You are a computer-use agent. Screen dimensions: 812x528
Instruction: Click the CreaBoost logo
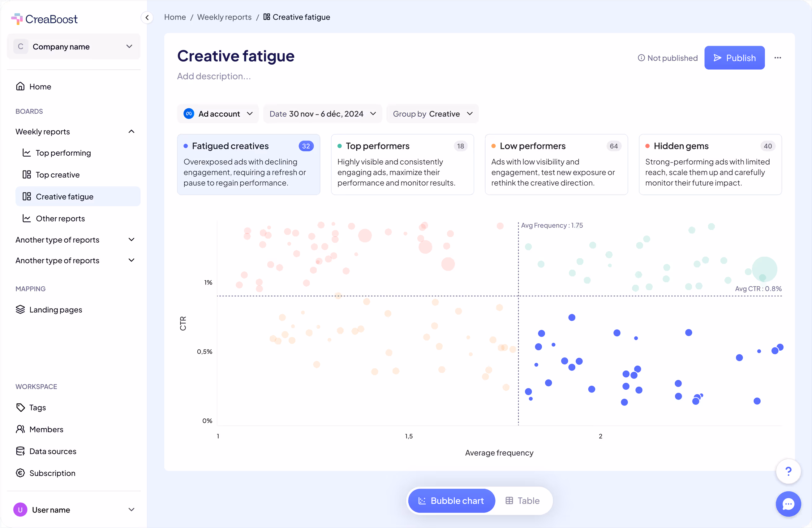(44, 19)
